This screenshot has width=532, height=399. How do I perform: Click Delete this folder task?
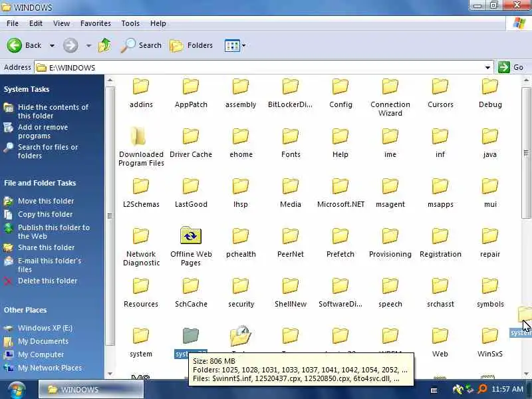tap(47, 281)
